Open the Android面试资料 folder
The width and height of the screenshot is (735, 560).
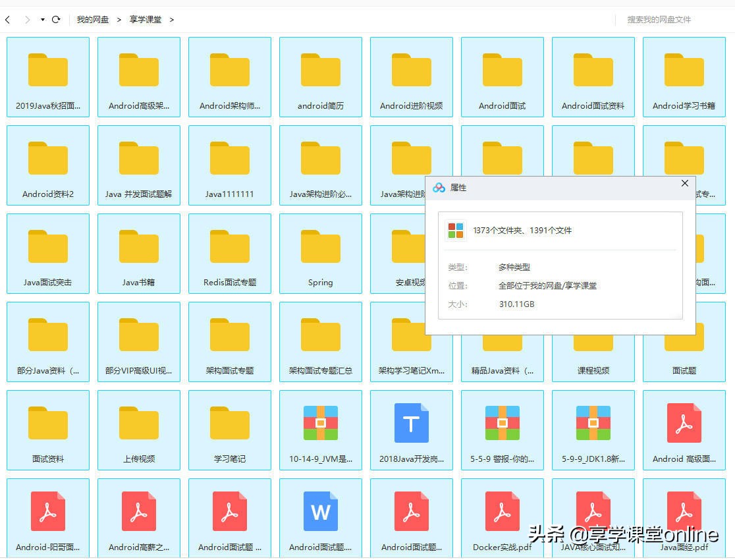tap(593, 77)
